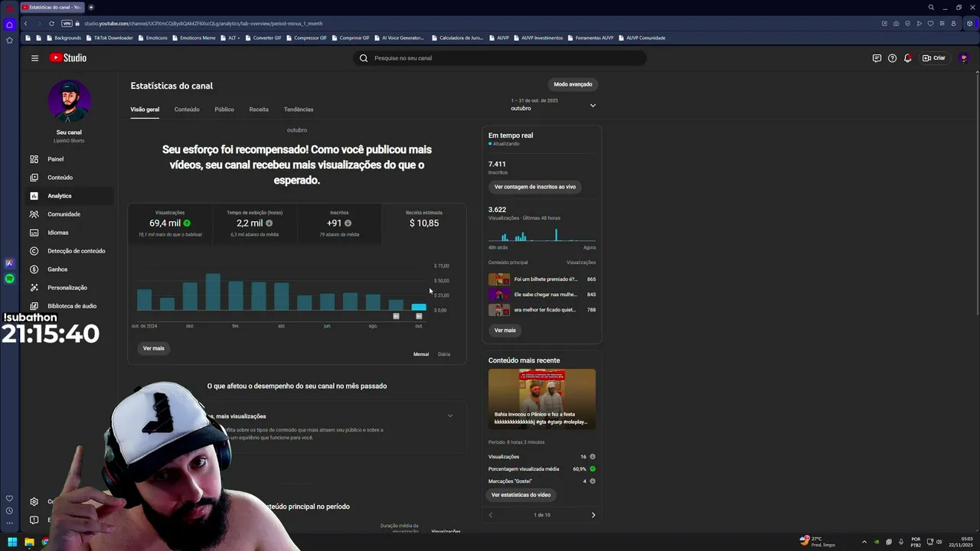Viewport: 980px width, 551px height.
Task: Click the comments icon in Studio header
Action: pos(877,58)
